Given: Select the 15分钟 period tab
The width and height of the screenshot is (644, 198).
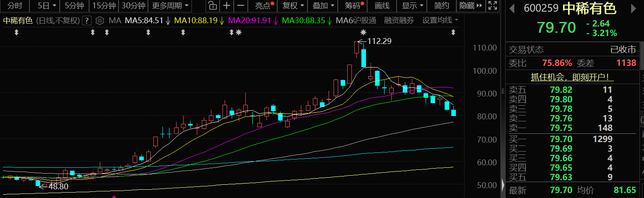Looking at the screenshot, I should click(x=104, y=6).
